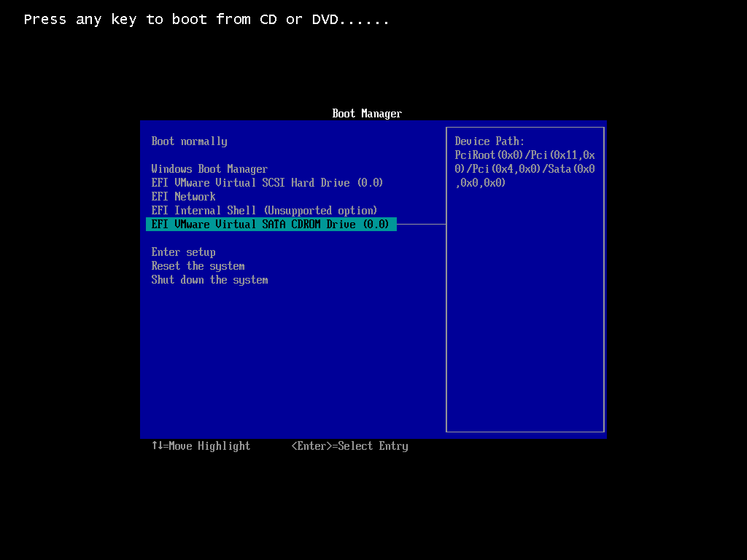Click the Move Highlight hint text

[201, 446]
